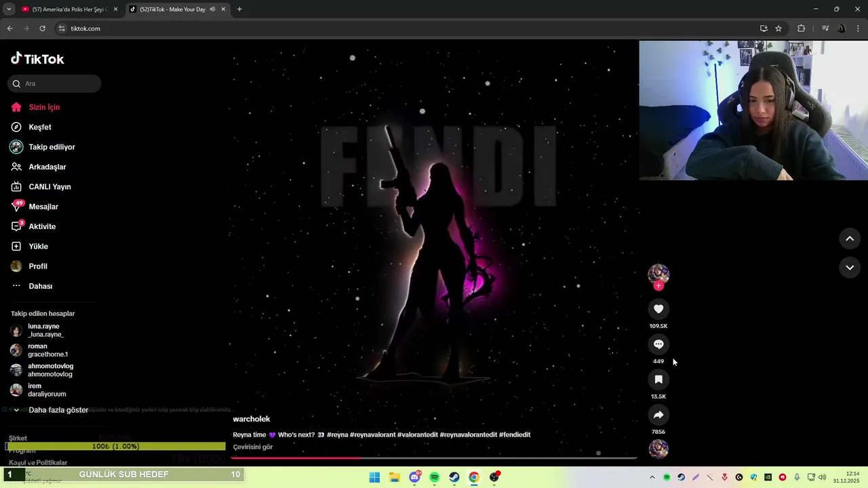The image size is (868, 488).
Task: Open Discord from taskbar
Action: click(414, 477)
